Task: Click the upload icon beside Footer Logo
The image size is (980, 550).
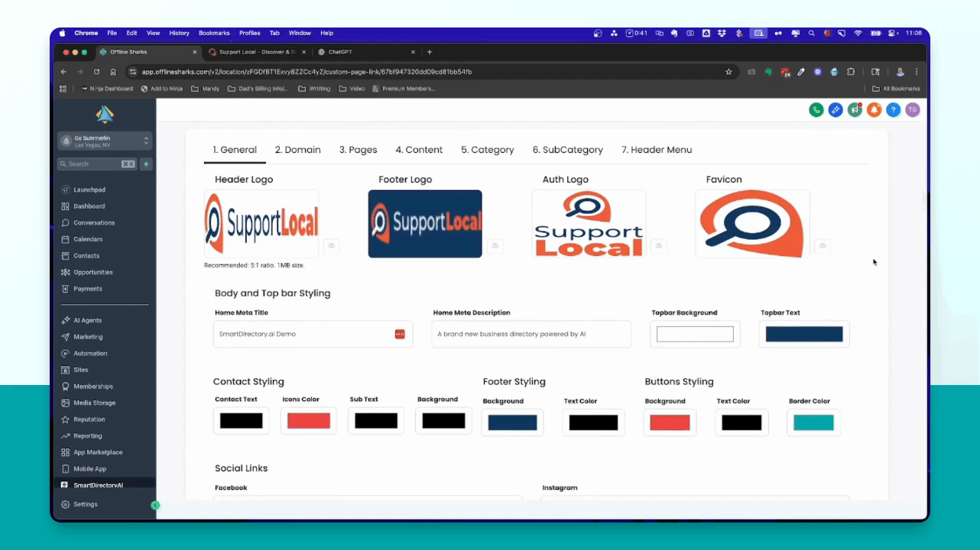Action: (x=495, y=246)
